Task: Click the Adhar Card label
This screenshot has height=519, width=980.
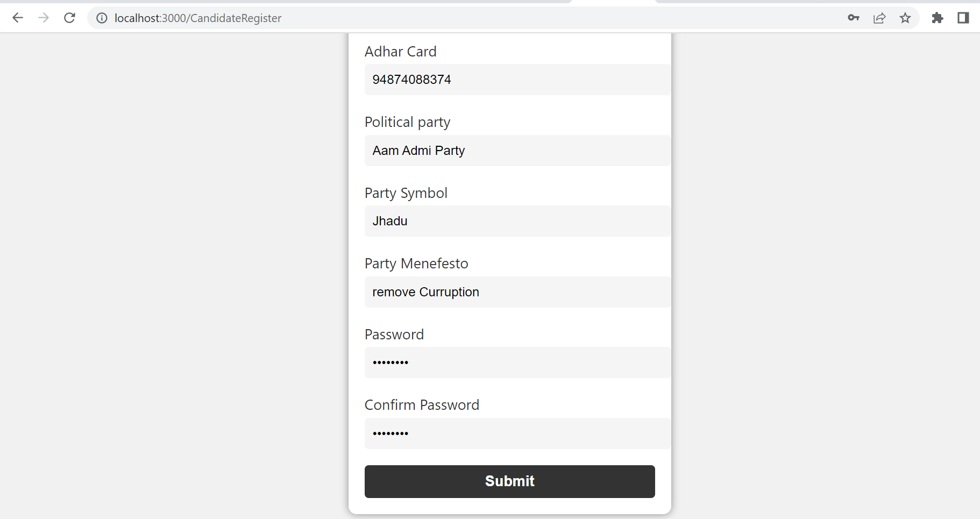Action: pos(400,52)
